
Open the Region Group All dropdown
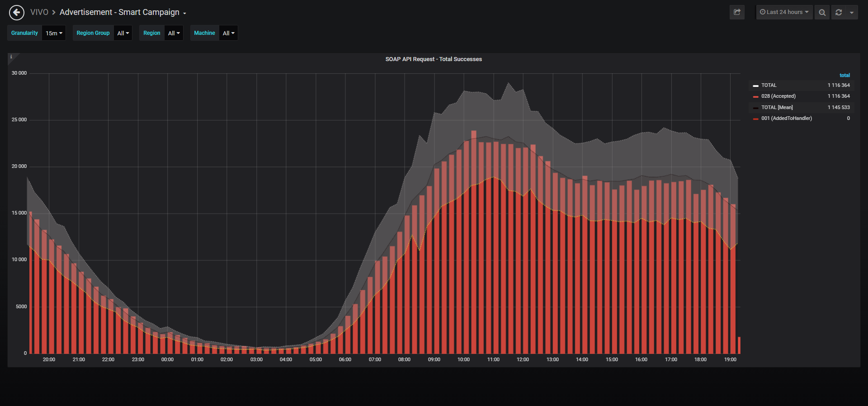click(123, 33)
